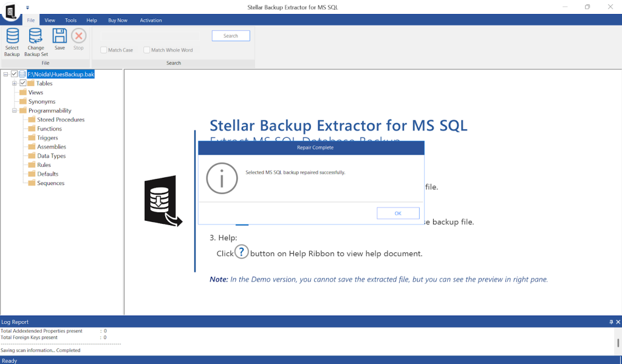The width and height of the screenshot is (622, 364).
Task: Expand the Tables tree node
Action: click(13, 83)
